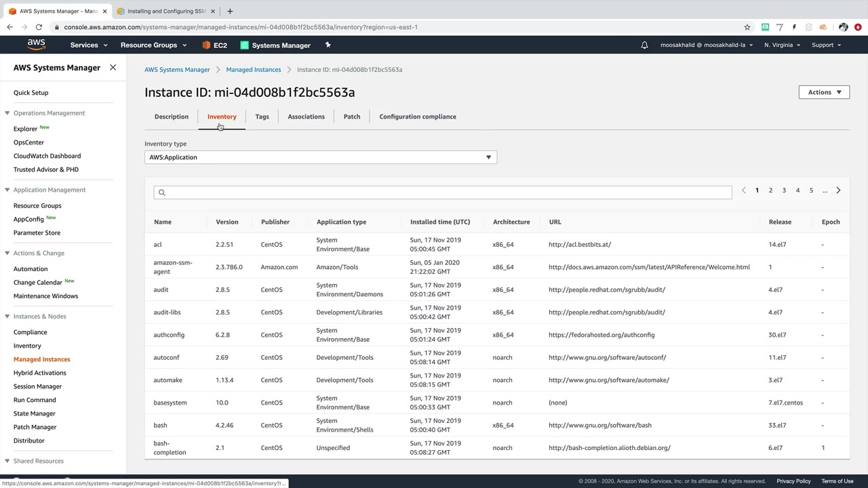Click the browser address bar URL
The image size is (868, 488).
tap(241, 27)
